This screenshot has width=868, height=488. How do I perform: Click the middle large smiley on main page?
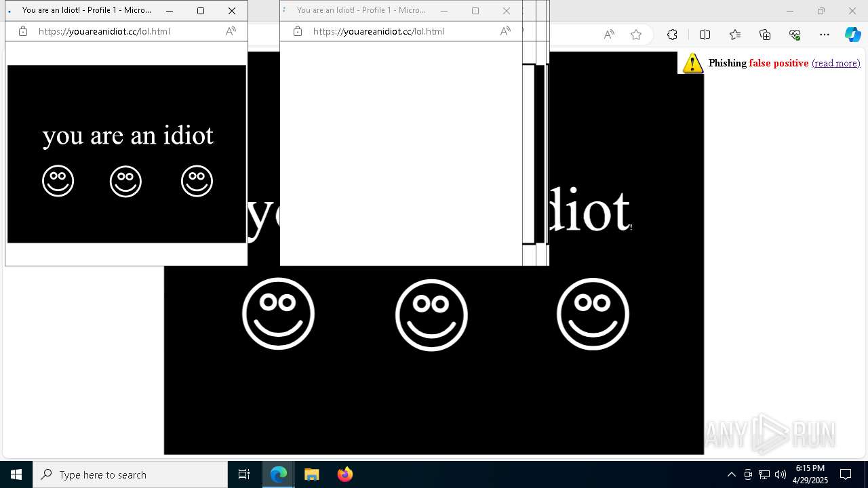(x=431, y=314)
